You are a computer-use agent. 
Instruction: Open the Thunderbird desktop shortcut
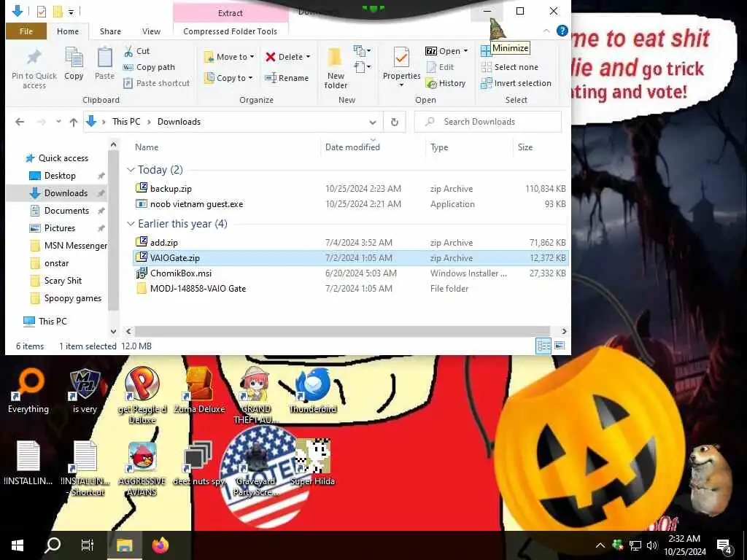tap(312, 392)
